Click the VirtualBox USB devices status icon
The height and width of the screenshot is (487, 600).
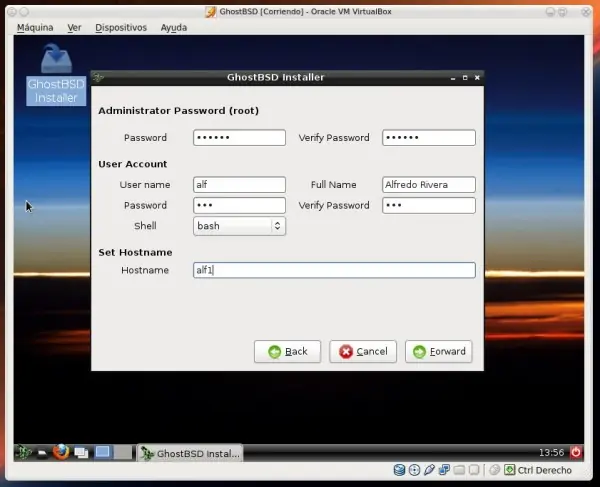(x=429, y=470)
